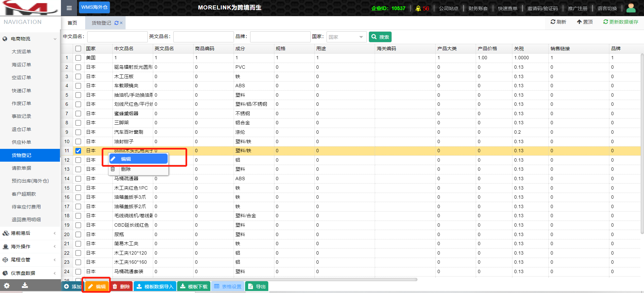
Task: Click the settings gear icon in sidebar
Action: pos(7,286)
